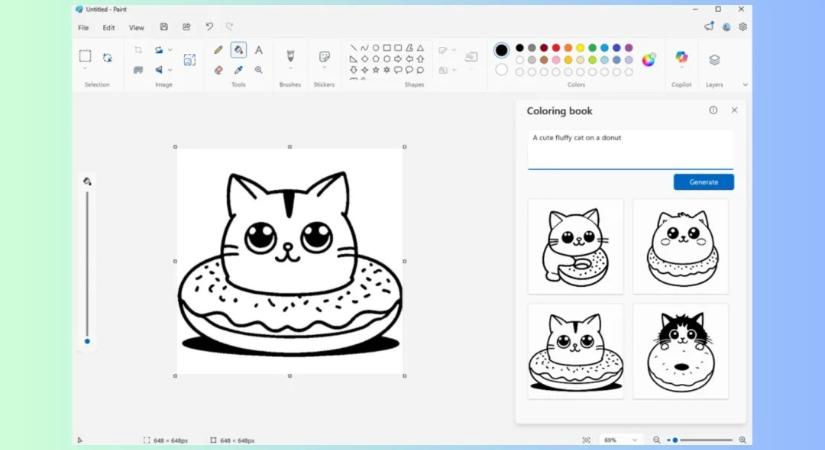Image resolution: width=825 pixels, height=450 pixels.
Task: Click the Rotate image icon
Action: 158,50
